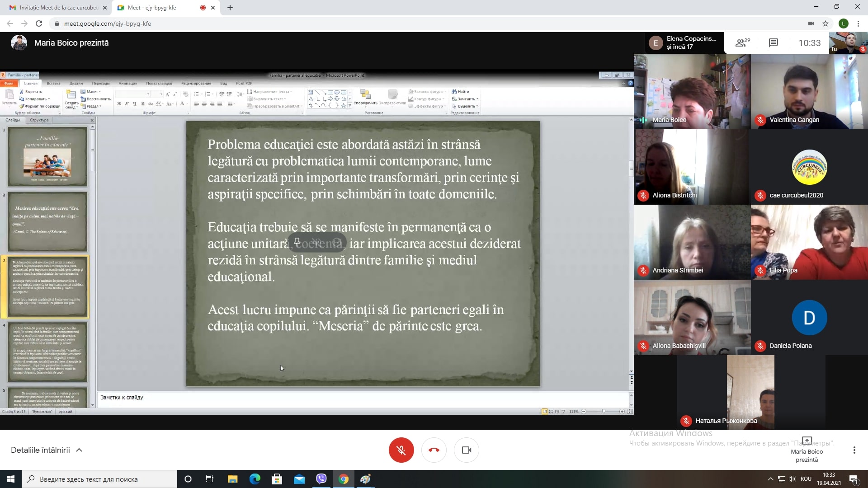Open a new browser tab
Viewport: 868px width, 488px height.
point(230,8)
